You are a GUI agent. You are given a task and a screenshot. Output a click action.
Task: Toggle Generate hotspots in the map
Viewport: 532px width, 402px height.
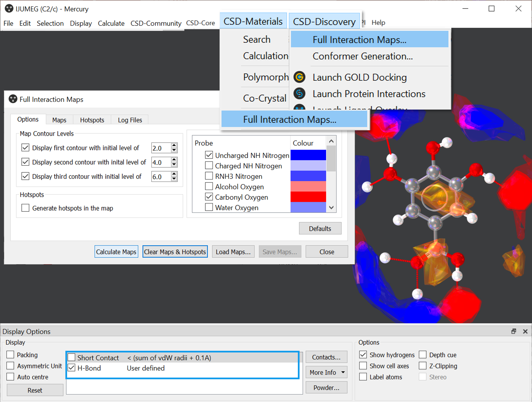(25, 208)
